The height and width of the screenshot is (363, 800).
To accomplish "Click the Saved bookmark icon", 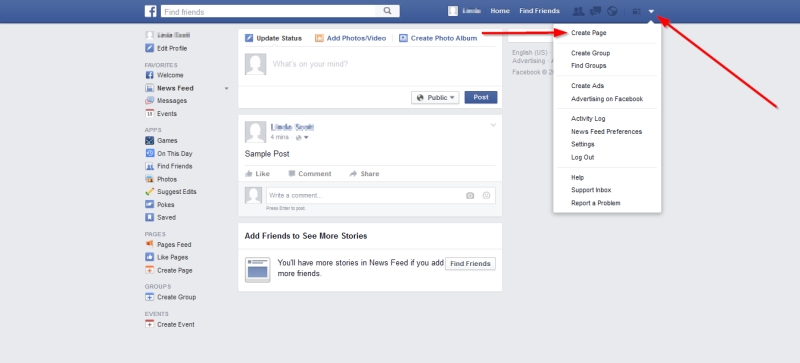I will click(x=149, y=217).
